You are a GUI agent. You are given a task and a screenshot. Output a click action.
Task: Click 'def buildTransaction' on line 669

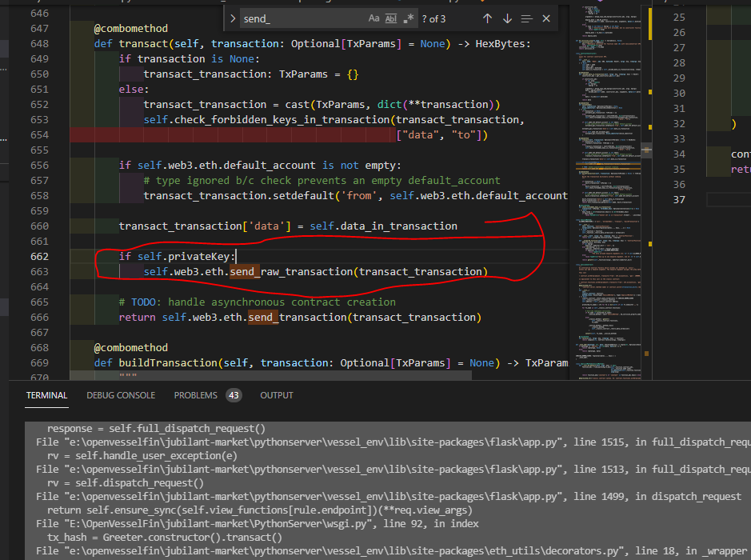[156, 362]
